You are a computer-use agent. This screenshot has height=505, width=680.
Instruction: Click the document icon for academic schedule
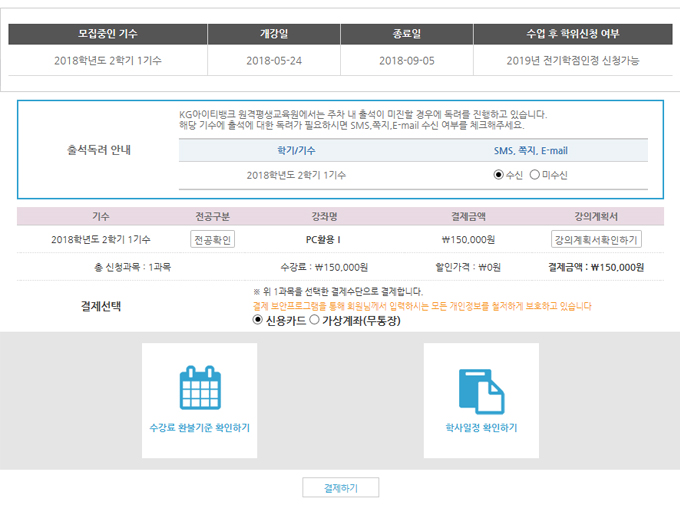click(x=481, y=389)
